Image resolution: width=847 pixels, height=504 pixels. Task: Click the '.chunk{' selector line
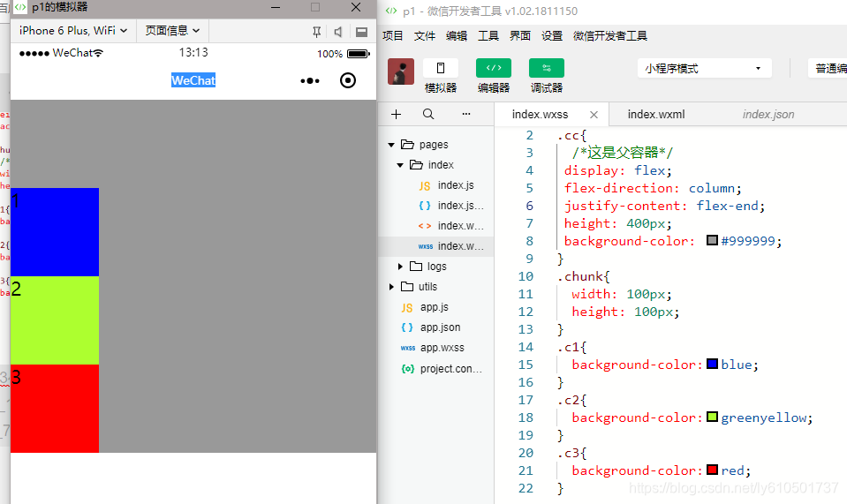584,276
